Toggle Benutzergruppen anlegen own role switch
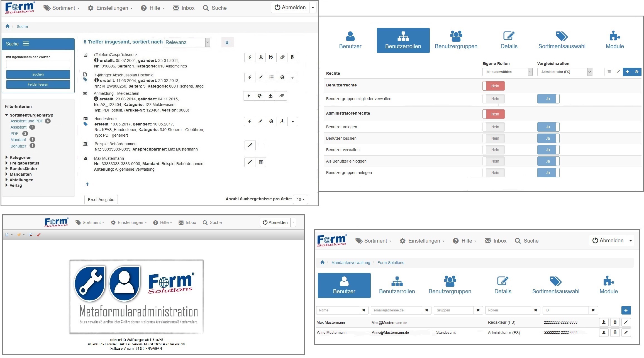Screen dimensions: 644x358 coord(493,173)
